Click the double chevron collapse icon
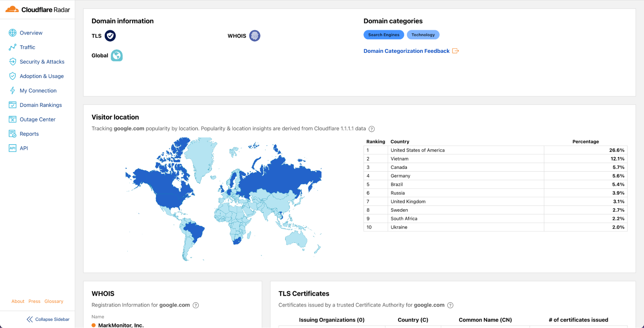Screen dimensions: 644x328 [x=30, y=320]
